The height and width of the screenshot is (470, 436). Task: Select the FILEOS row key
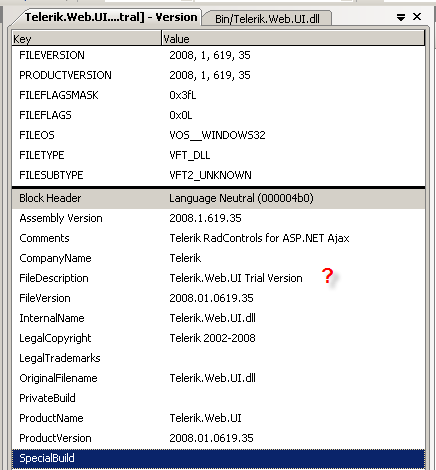click(37, 135)
